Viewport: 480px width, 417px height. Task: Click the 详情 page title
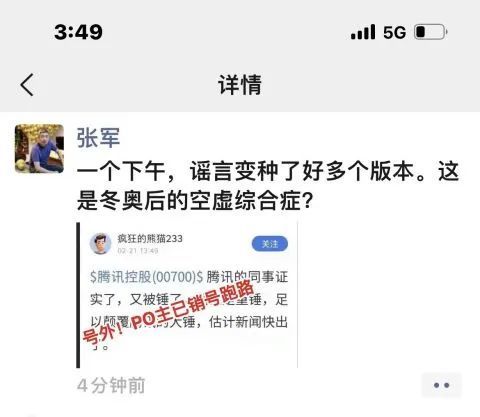(240, 85)
